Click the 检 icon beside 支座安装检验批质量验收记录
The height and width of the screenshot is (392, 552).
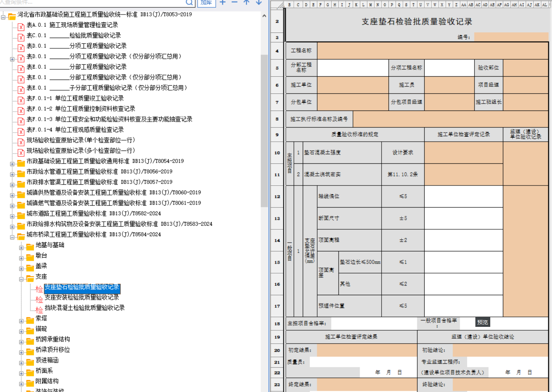[39, 299]
